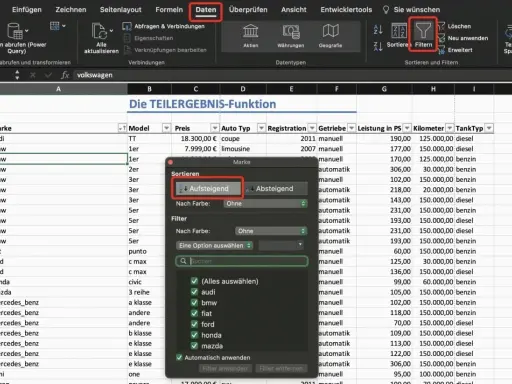Open the Sortieren Nach Farbe dropdown
The image size is (512, 384).
click(x=265, y=204)
